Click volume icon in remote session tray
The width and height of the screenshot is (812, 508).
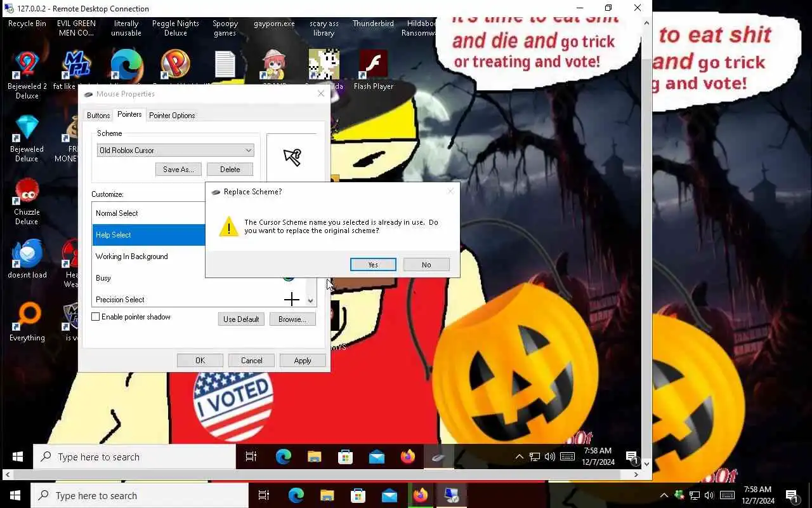point(549,457)
